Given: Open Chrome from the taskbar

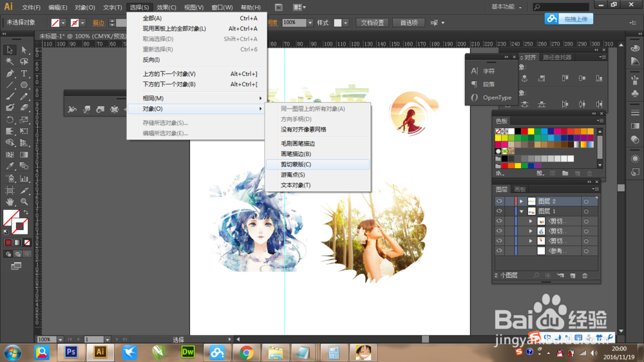Looking at the screenshot, I should 246,352.
